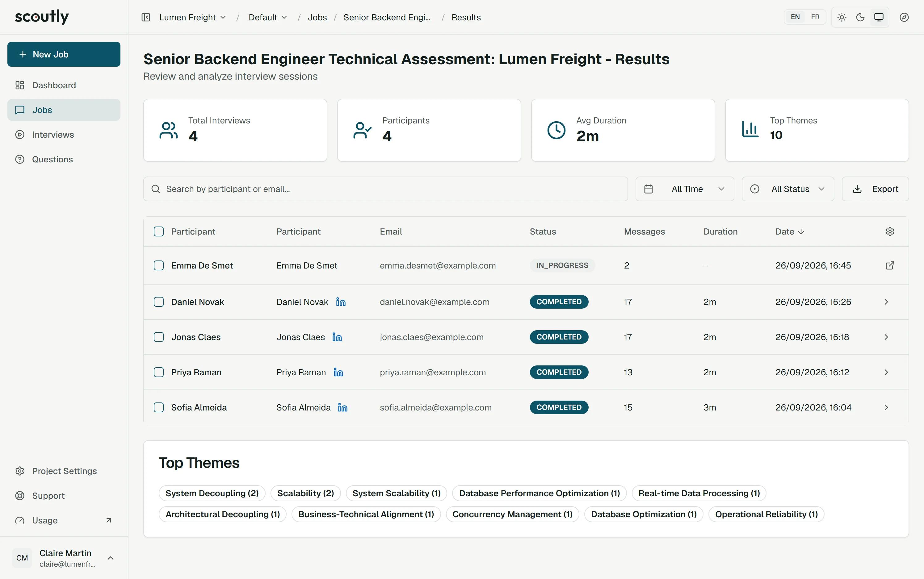Open Interviews in sidebar
This screenshot has height=579, width=924.
[64, 135]
